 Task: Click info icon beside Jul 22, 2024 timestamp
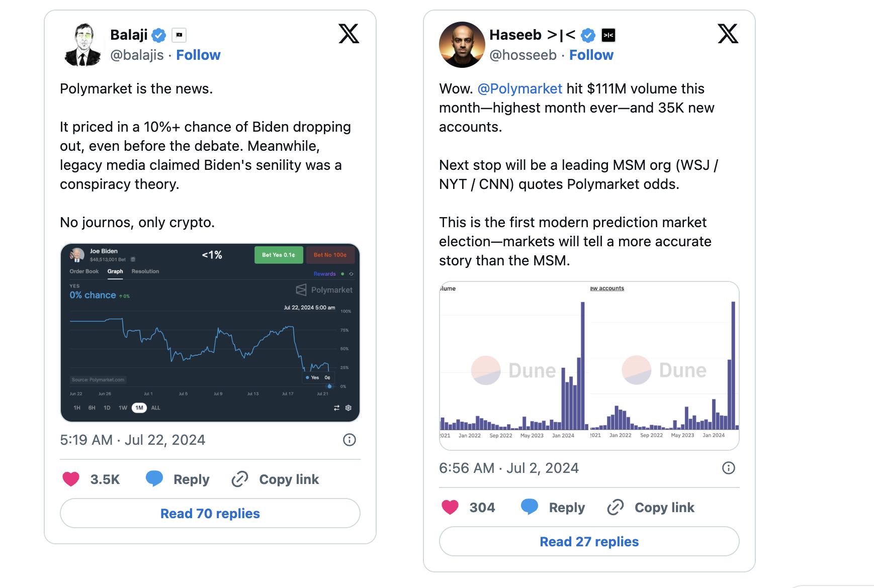click(349, 440)
